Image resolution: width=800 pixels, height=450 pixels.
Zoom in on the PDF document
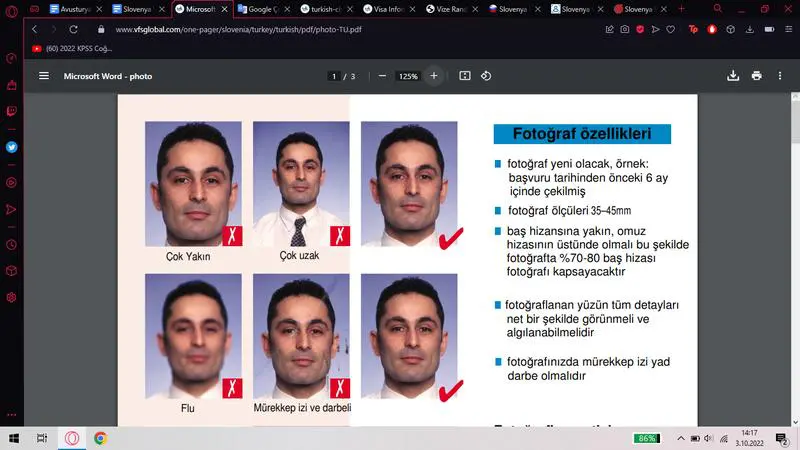point(434,76)
